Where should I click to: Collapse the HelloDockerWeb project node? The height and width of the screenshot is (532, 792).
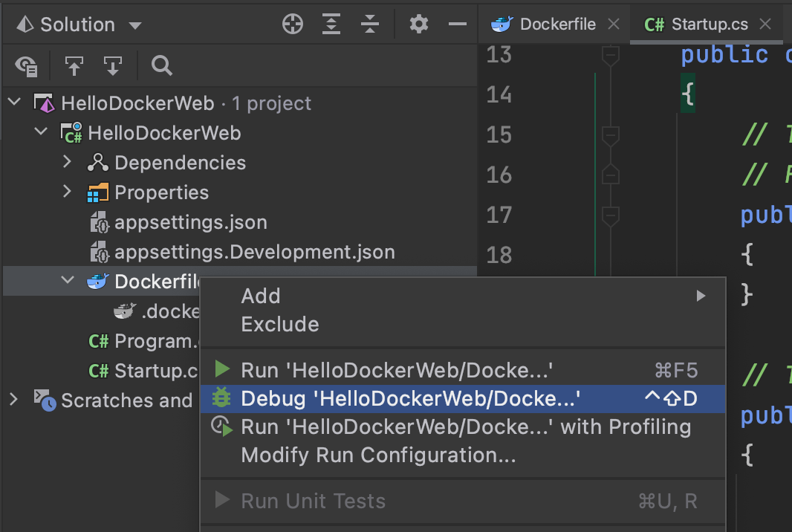(40, 132)
